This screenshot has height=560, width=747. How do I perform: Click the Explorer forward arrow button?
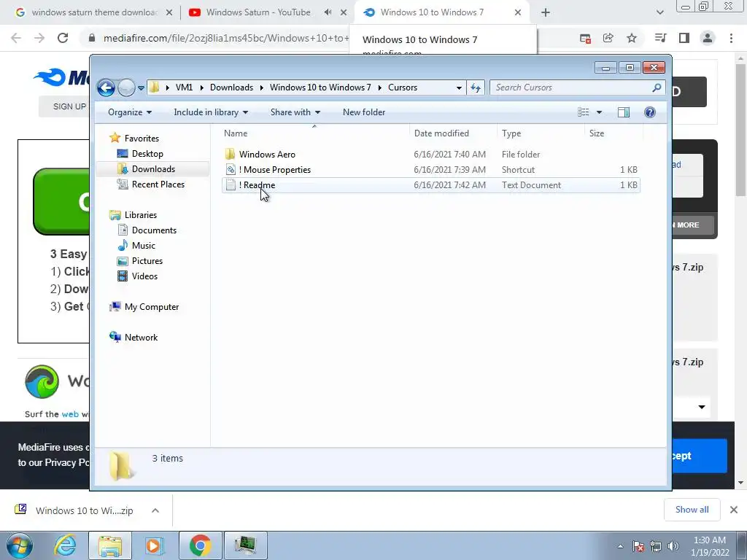126,87
